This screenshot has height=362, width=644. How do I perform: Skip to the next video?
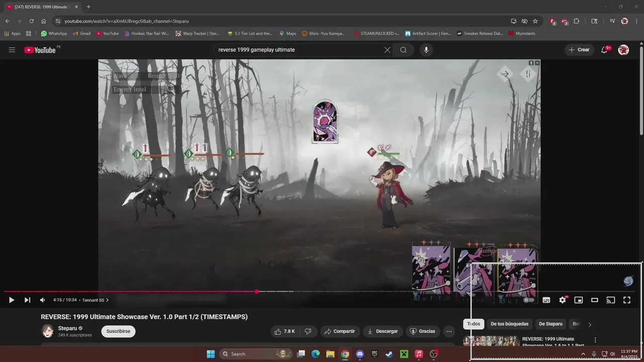(27, 300)
